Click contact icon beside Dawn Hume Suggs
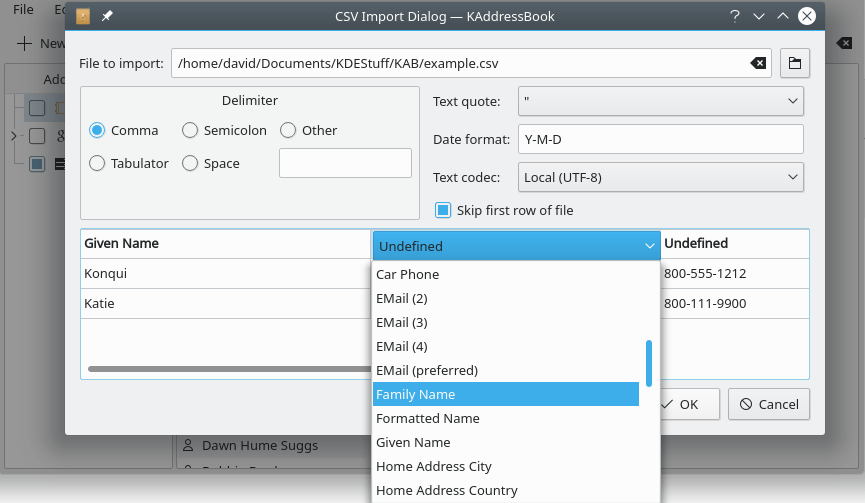 coord(188,445)
